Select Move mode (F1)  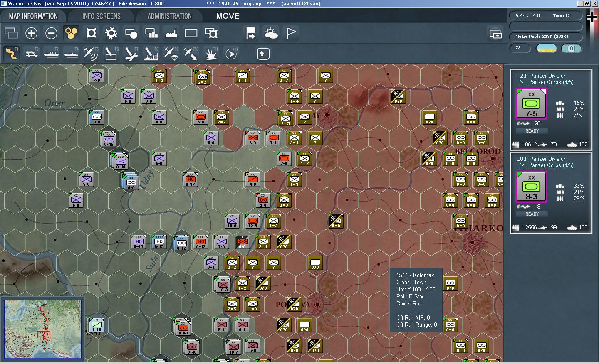pyautogui.click(x=11, y=54)
